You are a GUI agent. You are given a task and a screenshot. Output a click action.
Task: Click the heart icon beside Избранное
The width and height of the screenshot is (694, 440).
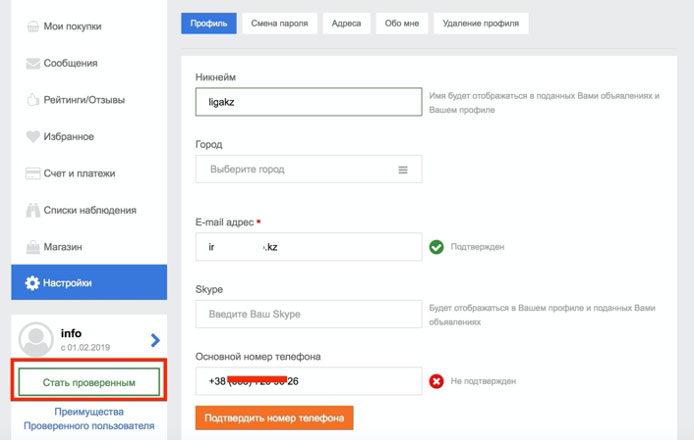(x=32, y=136)
